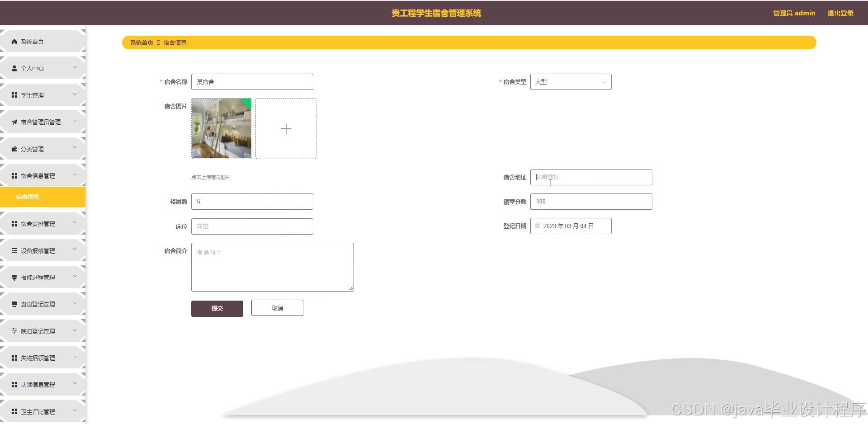Expand the 设备报修管理 chevron
Image resolution: width=868 pixels, height=424 pixels.
75,250
